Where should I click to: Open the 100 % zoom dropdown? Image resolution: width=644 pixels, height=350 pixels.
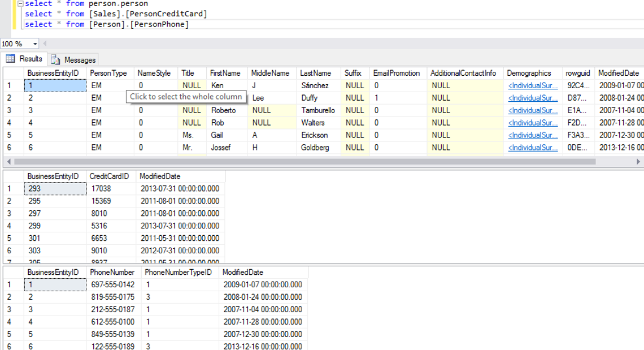point(35,44)
